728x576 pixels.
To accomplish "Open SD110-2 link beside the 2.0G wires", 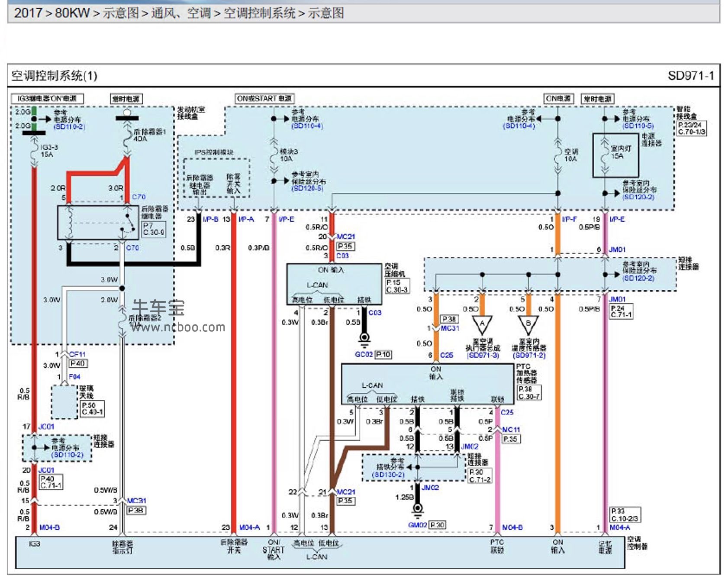I will [x=69, y=126].
